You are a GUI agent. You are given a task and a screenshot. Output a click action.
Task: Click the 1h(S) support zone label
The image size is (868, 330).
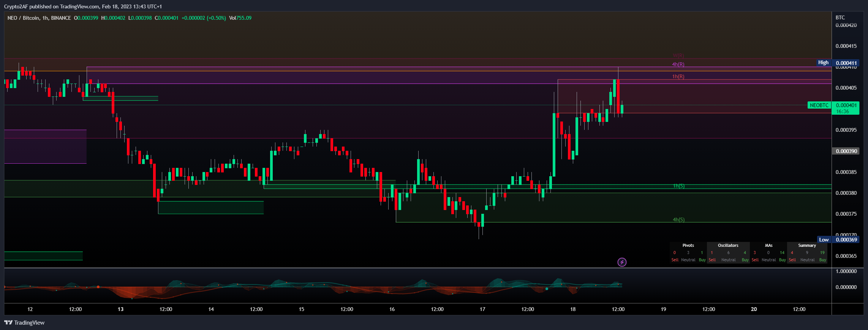click(678, 186)
